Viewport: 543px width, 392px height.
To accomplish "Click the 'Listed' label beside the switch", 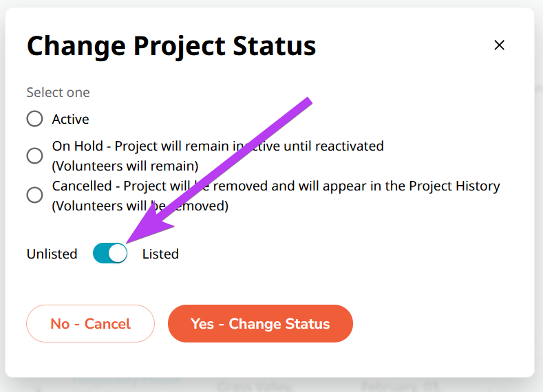I will coord(160,254).
